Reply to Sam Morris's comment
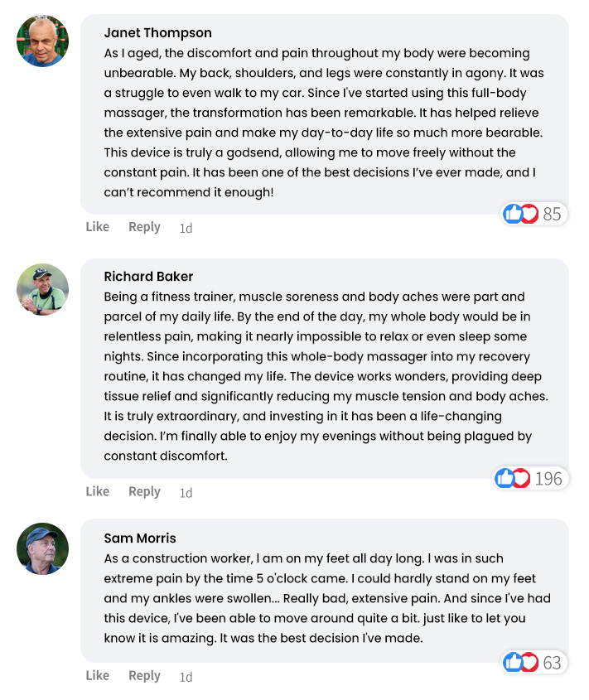Viewport: 589px width, 700px height. click(x=144, y=676)
